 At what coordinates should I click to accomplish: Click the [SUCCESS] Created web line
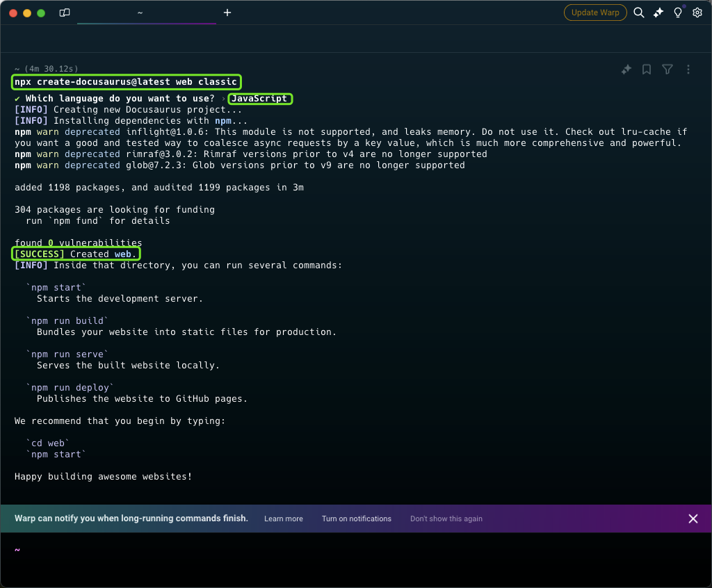(x=76, y=254)
